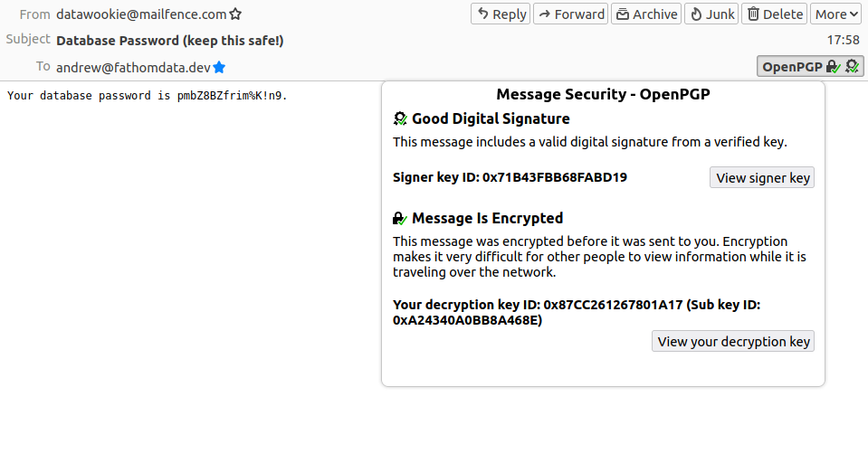Click the Signer key ID text

510,177
